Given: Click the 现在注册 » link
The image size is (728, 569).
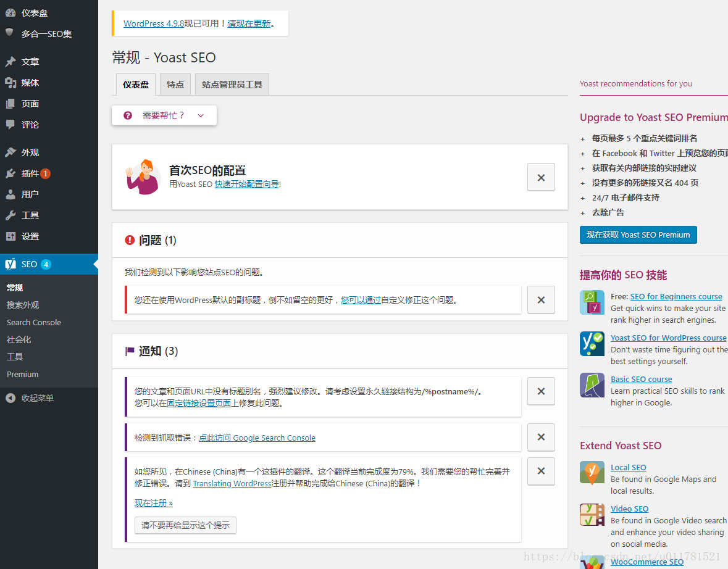Looking at the screenshot, I should (x=154, y=503).
